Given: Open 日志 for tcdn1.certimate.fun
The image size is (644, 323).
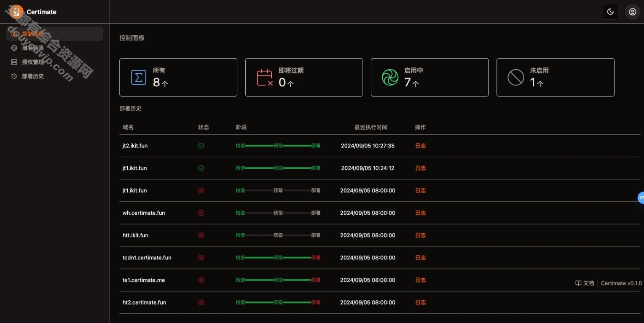Looking at the screenshot, I should [420, 257].
